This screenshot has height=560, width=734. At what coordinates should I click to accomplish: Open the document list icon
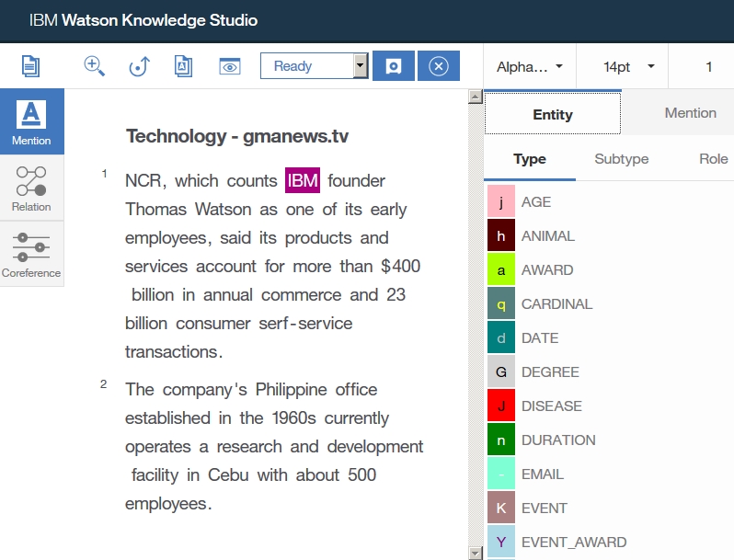31,66
